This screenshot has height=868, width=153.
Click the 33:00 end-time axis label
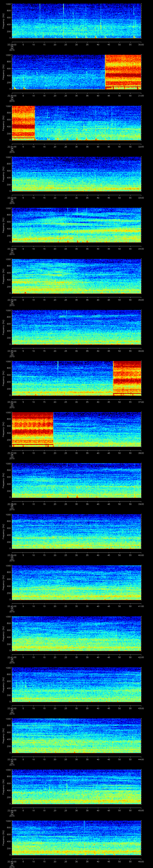pos(141,197)
